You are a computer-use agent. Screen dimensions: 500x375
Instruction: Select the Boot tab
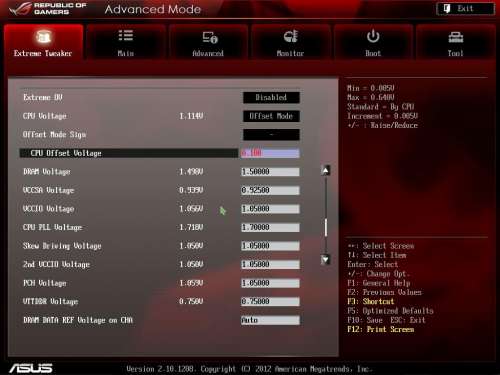(x=373, y=43)
